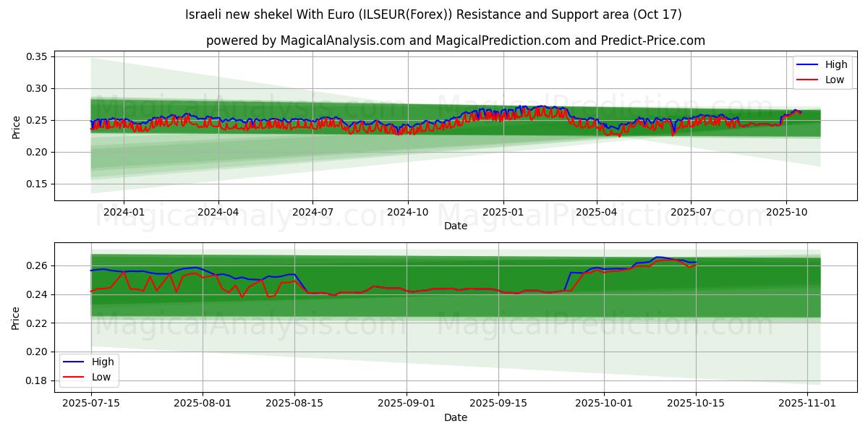Select the 2025-01 date tick label
The height and width of the screenshot is (434, 868).
(x=503, y=213)
